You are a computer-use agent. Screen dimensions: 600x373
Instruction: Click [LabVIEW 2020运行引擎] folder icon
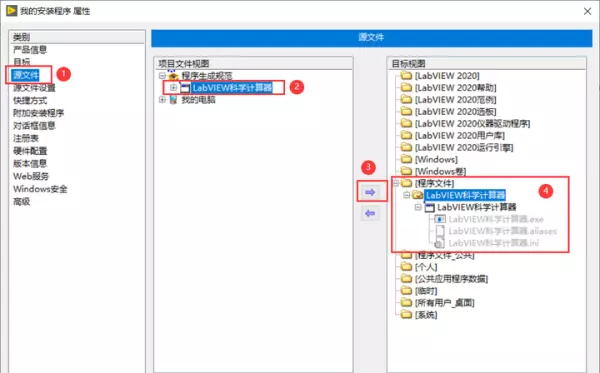(x=406, y=147)
